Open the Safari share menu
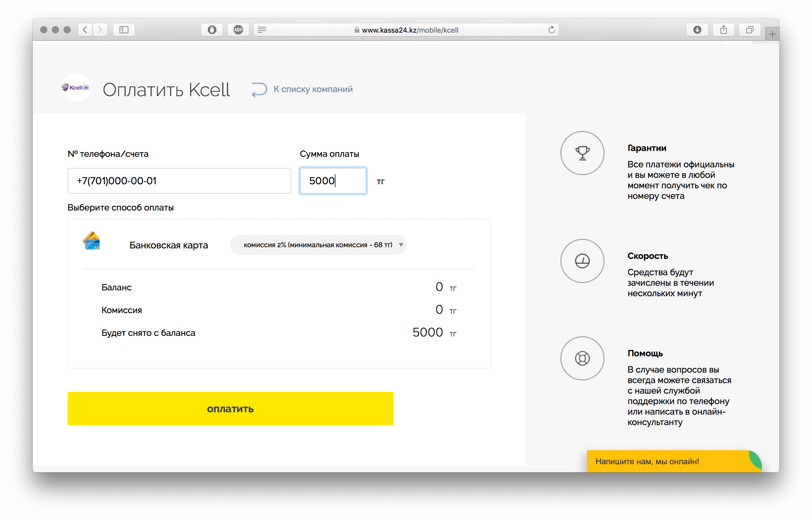 [723, 30]
